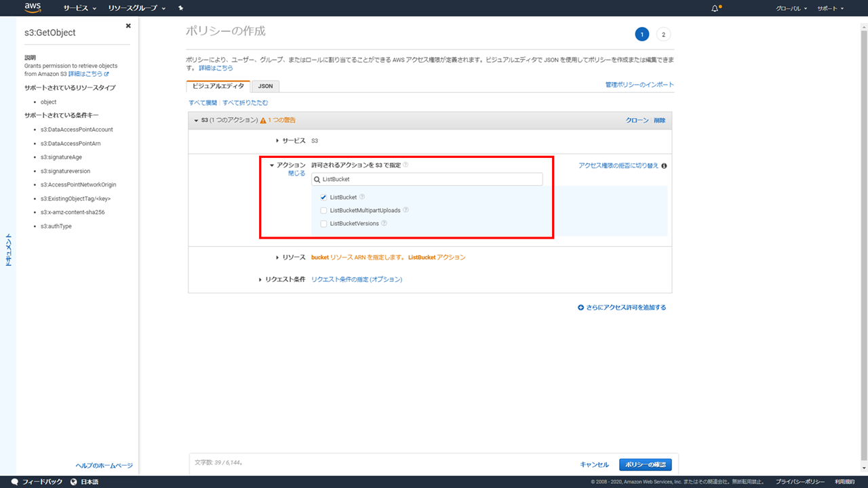Close the s3:GetObject help panel

pos(128,26)
